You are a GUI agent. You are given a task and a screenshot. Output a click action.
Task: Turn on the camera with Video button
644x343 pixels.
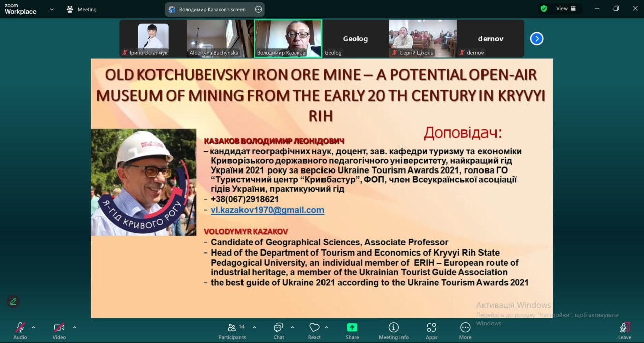59,330
